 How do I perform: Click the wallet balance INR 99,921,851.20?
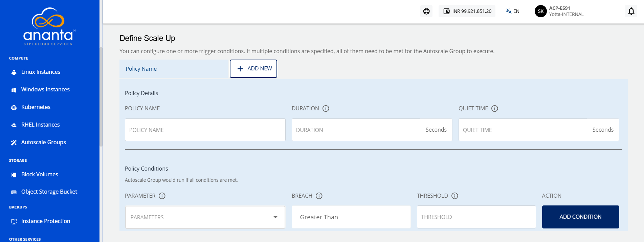[467, 11]
